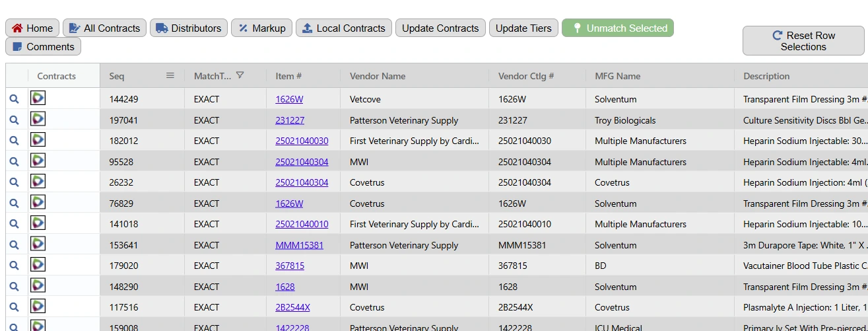Click magnifier icon for Seq 95528
Viewport: 868px width, 331px height.
coord(14,162)
